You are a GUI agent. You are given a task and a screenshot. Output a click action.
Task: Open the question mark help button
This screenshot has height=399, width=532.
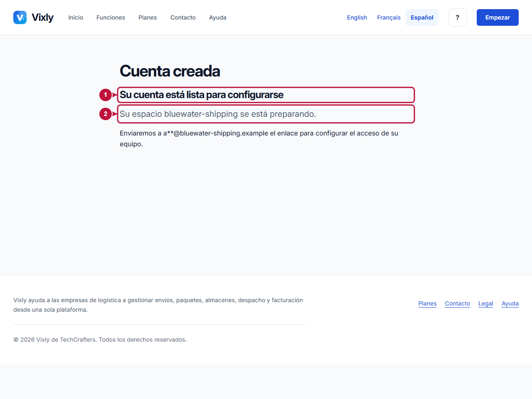(458, 17)
